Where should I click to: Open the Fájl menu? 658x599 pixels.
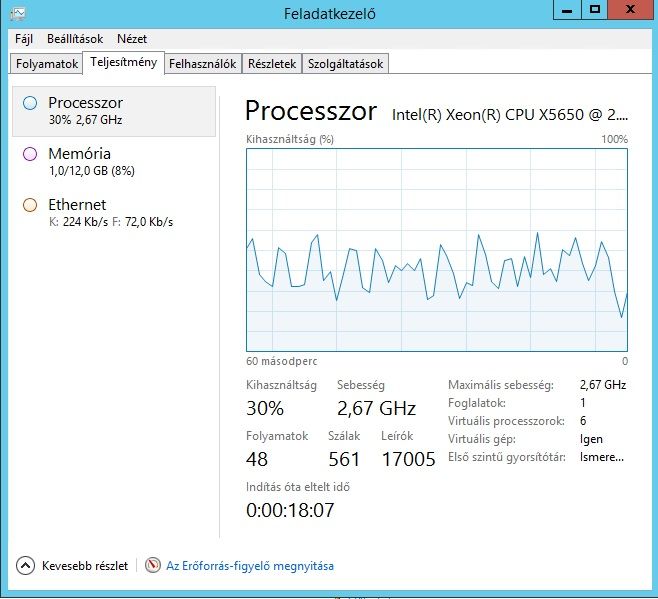point(25,39)
